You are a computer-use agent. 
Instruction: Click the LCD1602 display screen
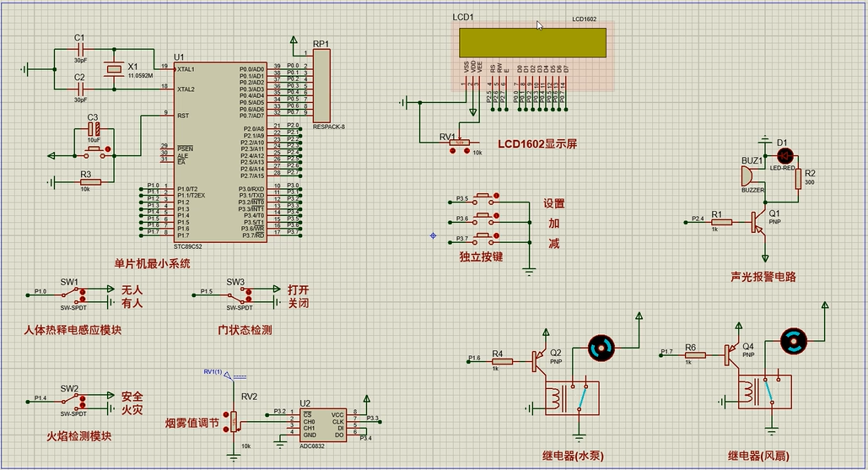(532, 41)
